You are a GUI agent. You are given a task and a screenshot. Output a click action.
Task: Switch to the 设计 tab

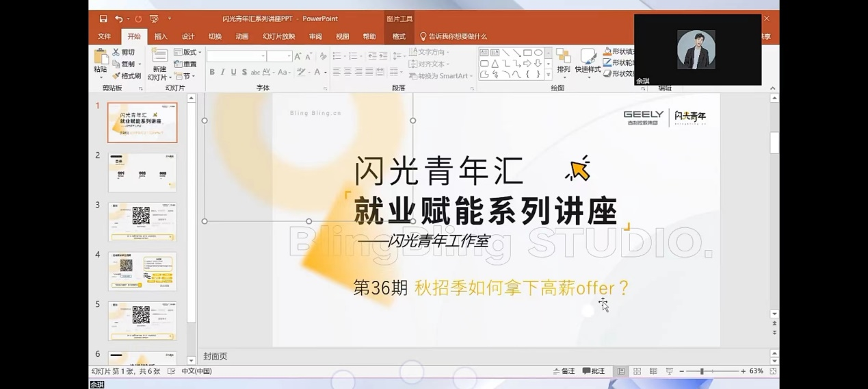click(188, 36)
